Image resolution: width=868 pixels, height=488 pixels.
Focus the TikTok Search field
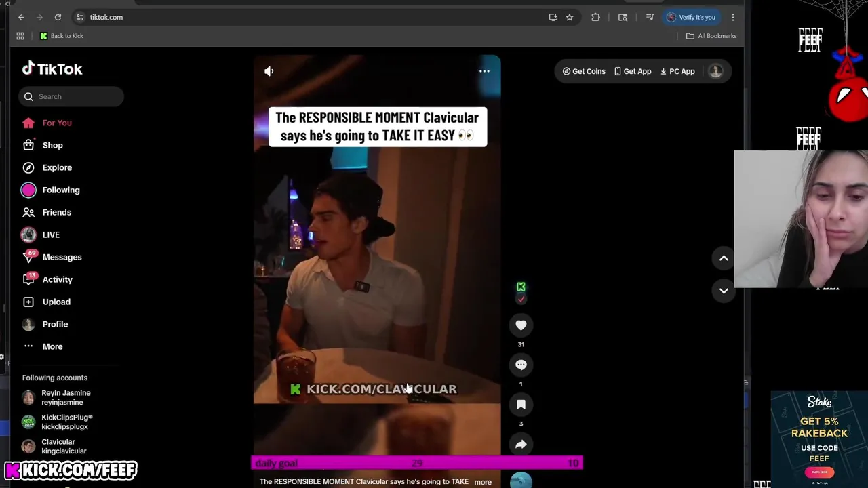coord(71,96)
